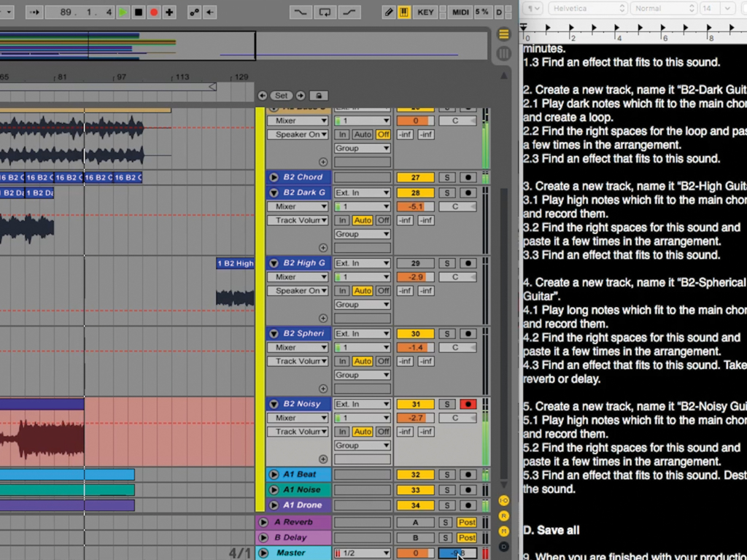Viewport: 747px width, 560px height.
Task: Select the draw mode pencil tool
Action: (388, 12)
